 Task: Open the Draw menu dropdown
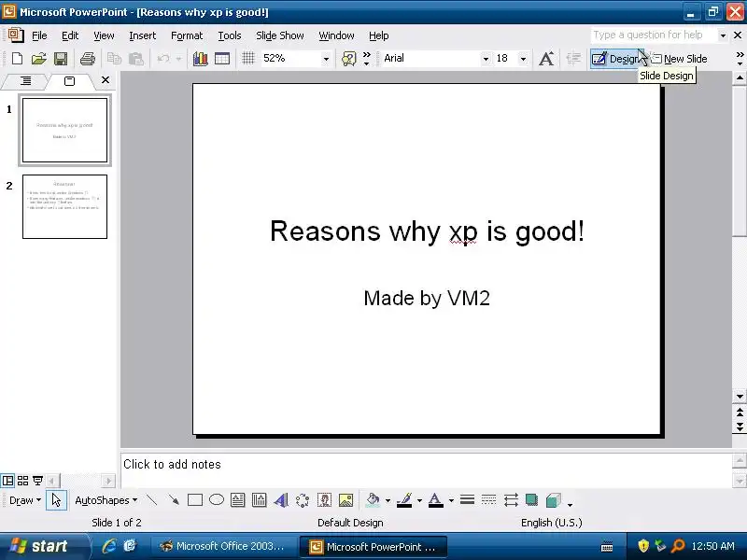(25, 500)
